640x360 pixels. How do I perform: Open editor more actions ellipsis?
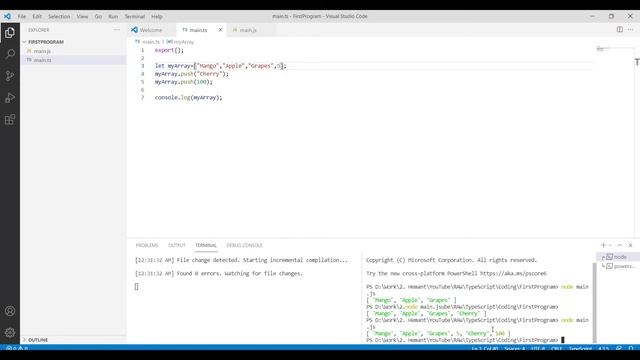631,29
